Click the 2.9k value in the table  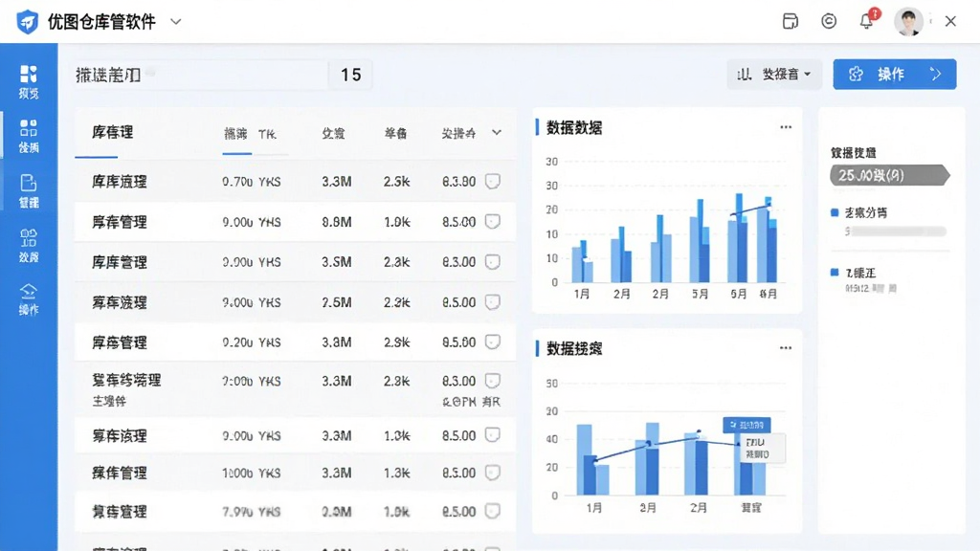pos(397,342)
